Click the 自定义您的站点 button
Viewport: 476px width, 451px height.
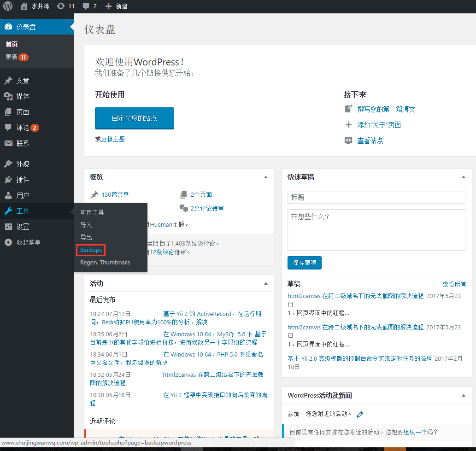134,118
